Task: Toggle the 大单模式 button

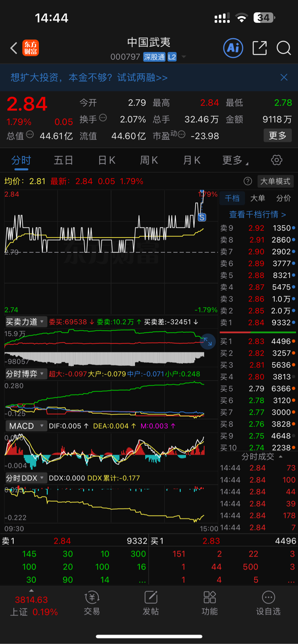Action: [275, 181]
